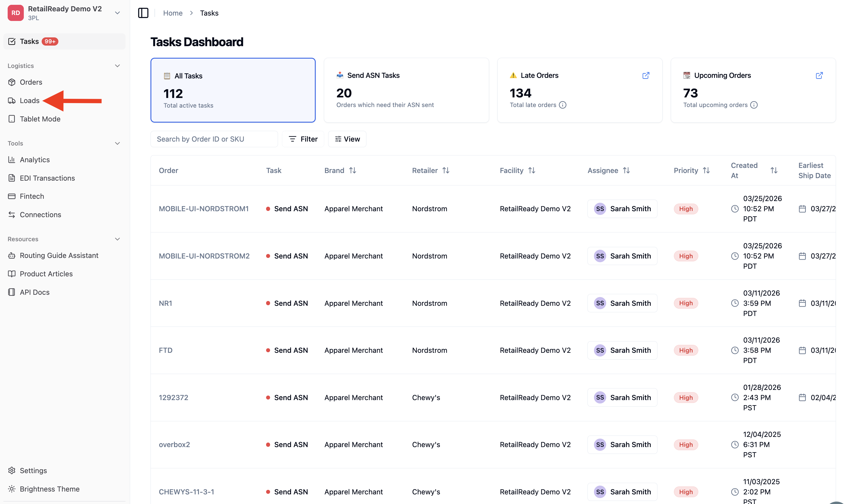Open RetailReady Demo V2 workspace dropdown
853x504 pixels.
[x=117, y=13]
